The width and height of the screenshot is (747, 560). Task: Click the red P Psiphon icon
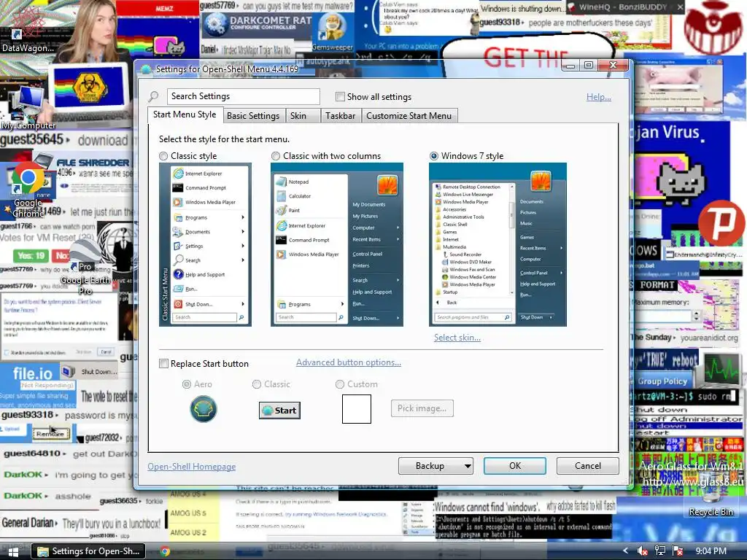point(722,222)
